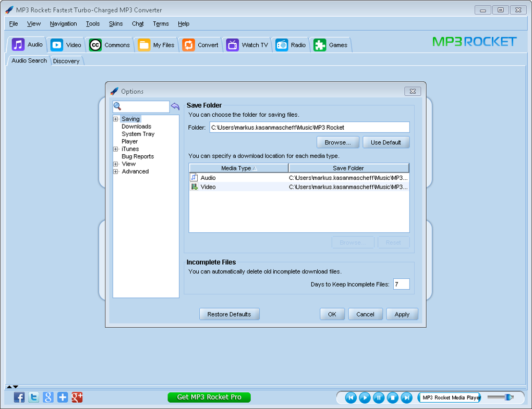Open the View menu

point(34,24)
